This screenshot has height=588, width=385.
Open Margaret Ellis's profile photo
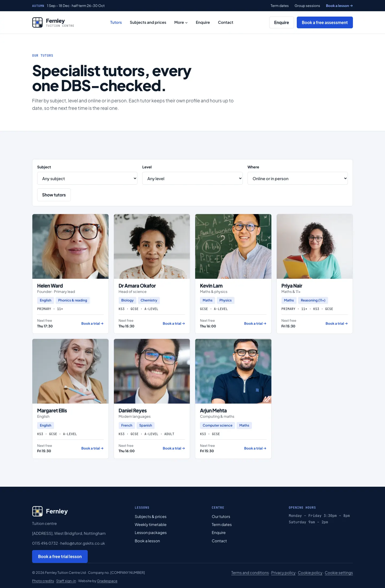pyautogui.click(x=71, y=371)
